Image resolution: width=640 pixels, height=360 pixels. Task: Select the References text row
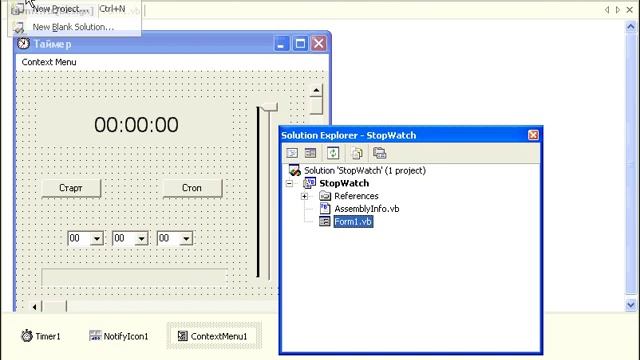click(356, 196)
